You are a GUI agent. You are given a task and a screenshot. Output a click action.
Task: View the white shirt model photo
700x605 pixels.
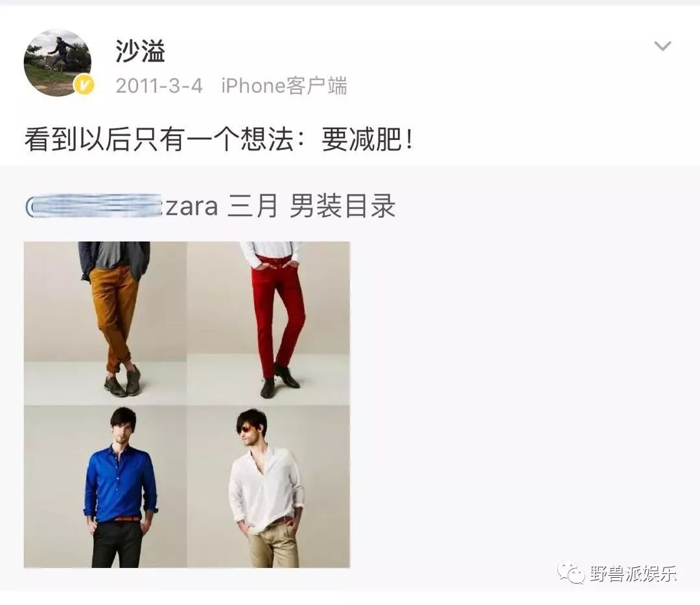(268, 486)
